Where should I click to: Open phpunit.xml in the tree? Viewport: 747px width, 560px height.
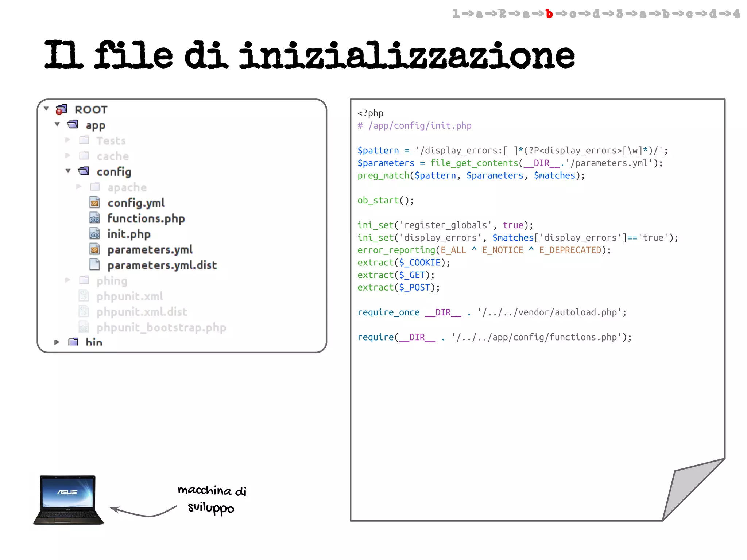click(130, 296)
